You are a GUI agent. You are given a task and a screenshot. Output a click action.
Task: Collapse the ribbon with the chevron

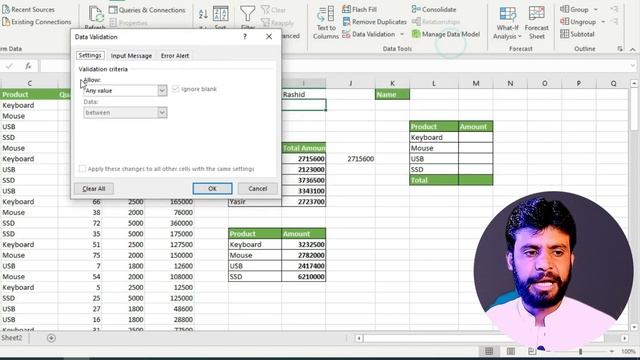coord(633,49)
